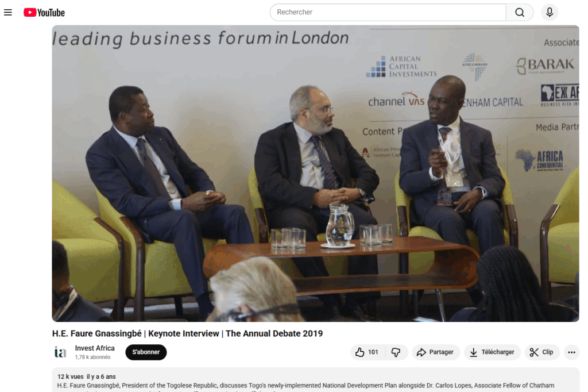Click the 1,78 k abonnés subscriber count
This screenshot has height=392, width=588.
coord(92,357)
